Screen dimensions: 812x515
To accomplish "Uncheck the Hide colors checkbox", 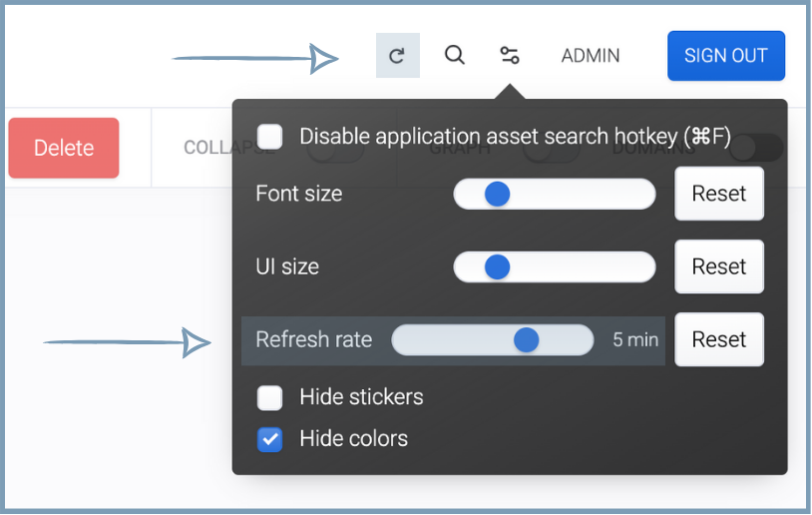I will (270, 439).
